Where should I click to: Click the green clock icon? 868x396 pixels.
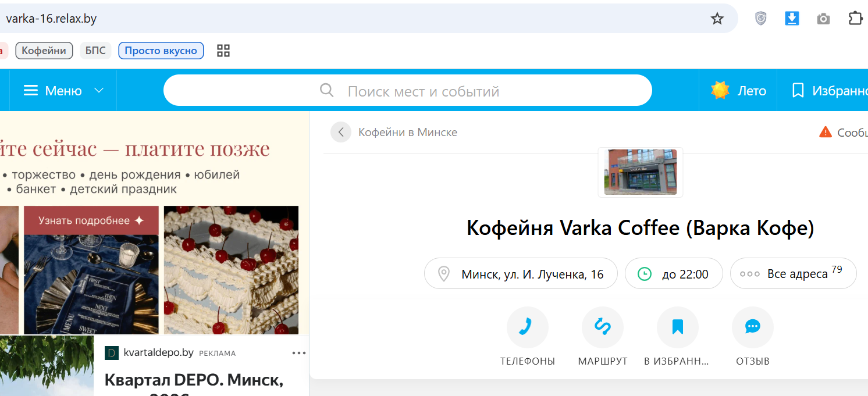[645, 274]
